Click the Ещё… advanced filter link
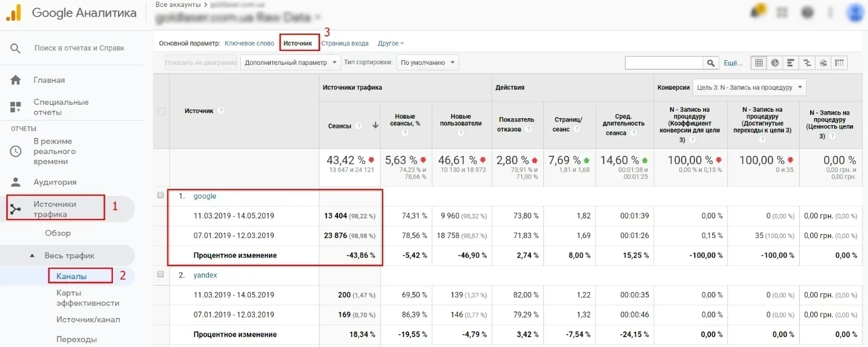 733,63
